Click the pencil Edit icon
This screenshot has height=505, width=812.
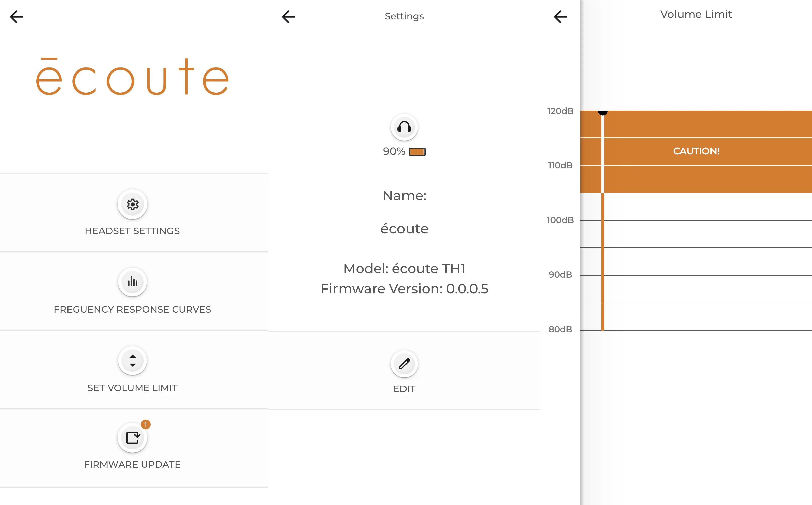coord(404,364)
